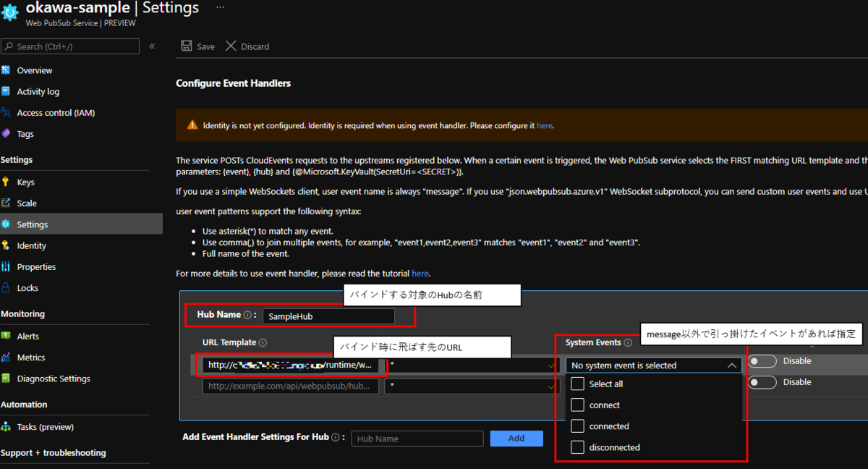Click the Access control (IAM) icon

(x=7, y=112)
